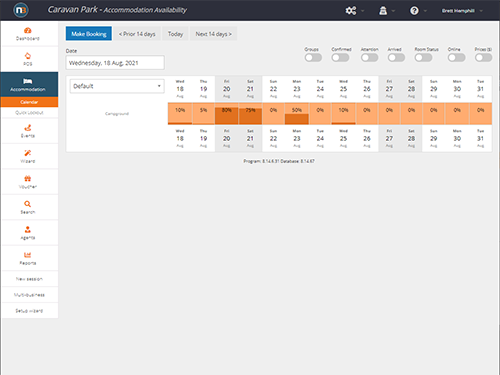Open the Voucher gift icon
Screen dimensions: 500x375
coord(28,178)
